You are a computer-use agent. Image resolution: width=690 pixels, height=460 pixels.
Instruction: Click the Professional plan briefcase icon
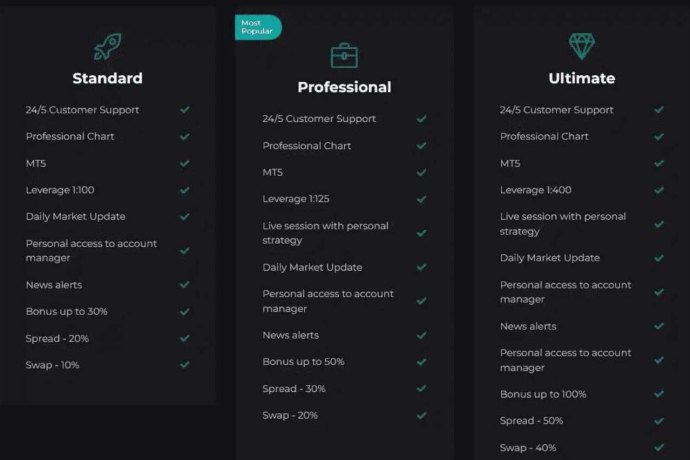tap(344, 55)
